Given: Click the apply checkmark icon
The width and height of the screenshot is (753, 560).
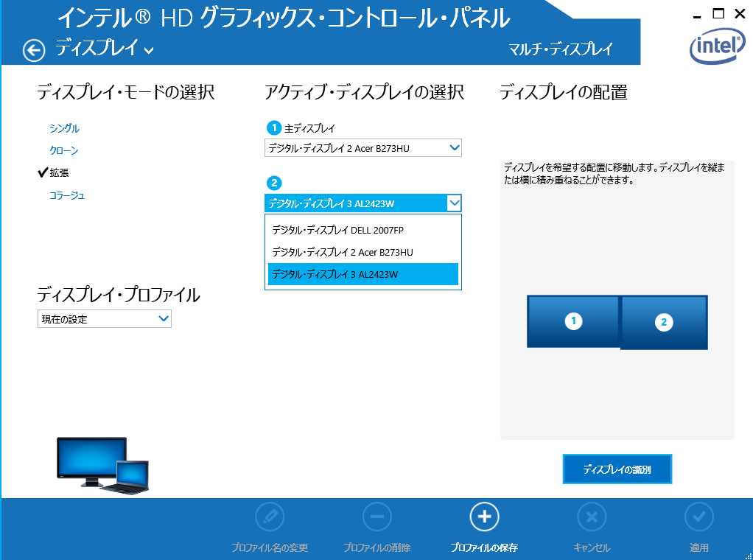Looking at the screenshot, I should [x=698, y=517].
